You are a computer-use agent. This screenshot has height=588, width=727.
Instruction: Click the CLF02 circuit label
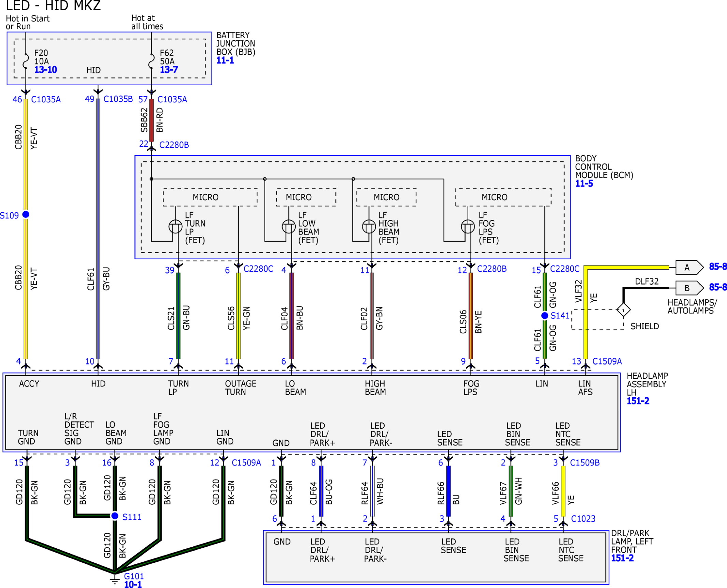pos(364,318)
